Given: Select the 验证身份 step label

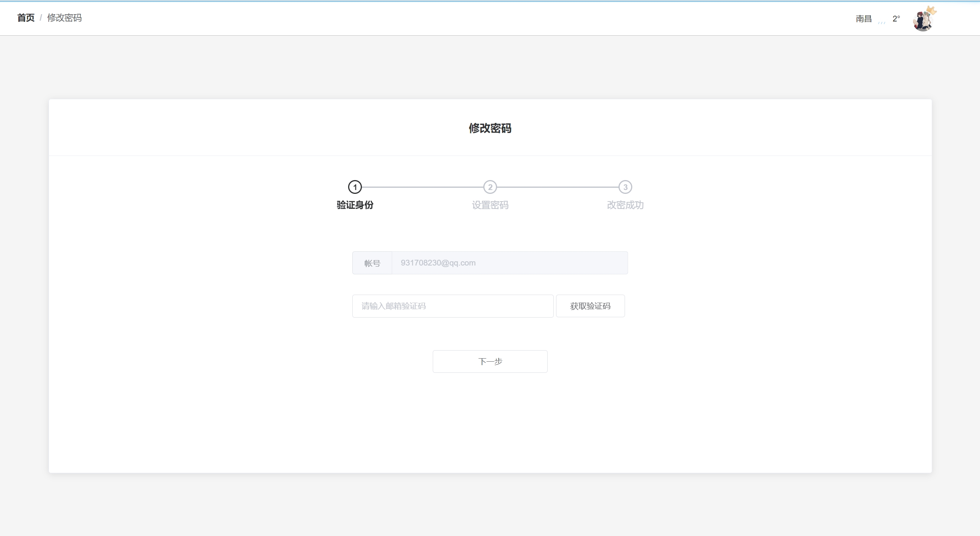Looking at the screenshot, I should pos(355,205).
